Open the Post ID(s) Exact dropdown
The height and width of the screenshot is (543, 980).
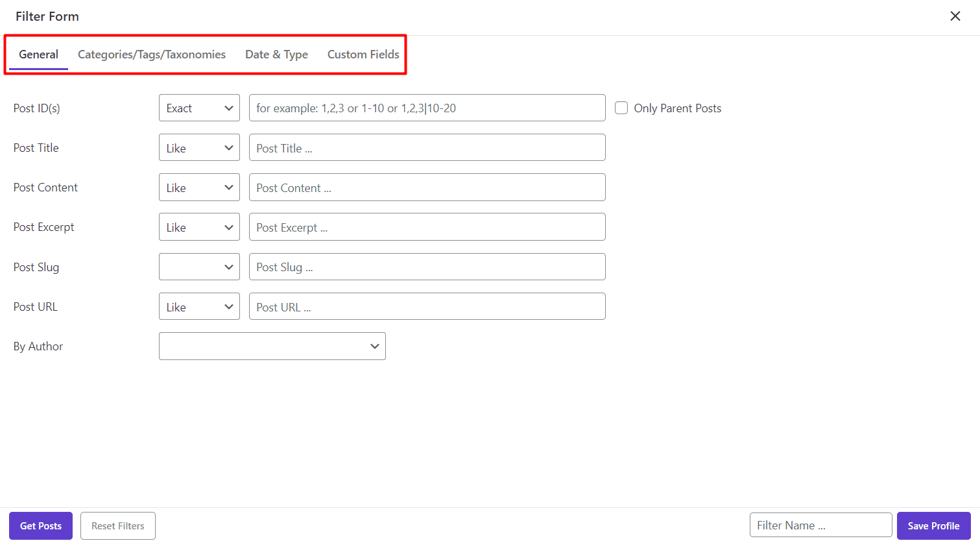tap(199, 108)
